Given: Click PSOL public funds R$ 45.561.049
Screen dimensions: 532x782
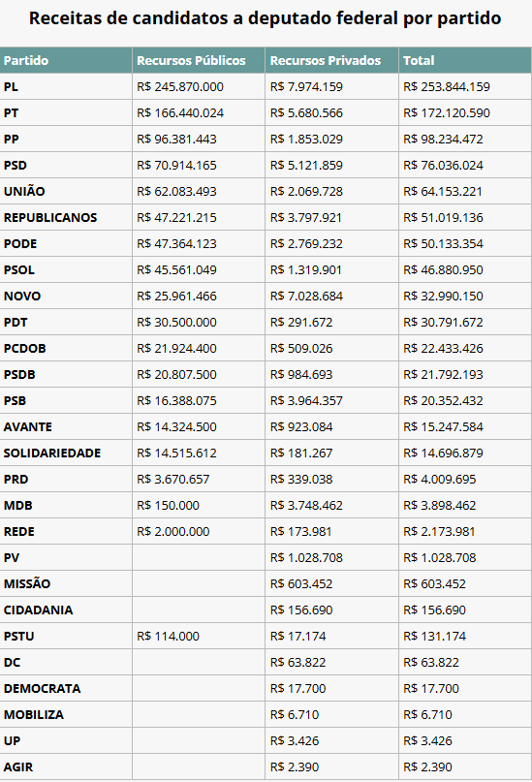Looking at the screenshot, I should click(x=176, y=269).
